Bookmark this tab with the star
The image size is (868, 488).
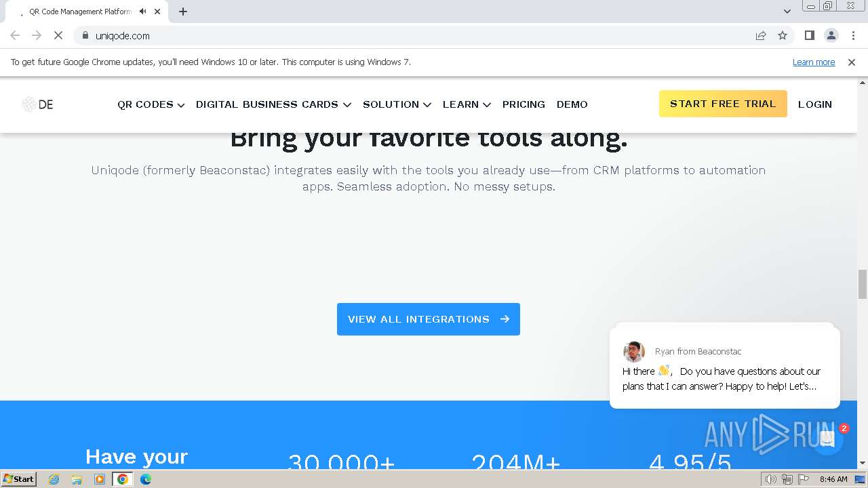[783, 35]
